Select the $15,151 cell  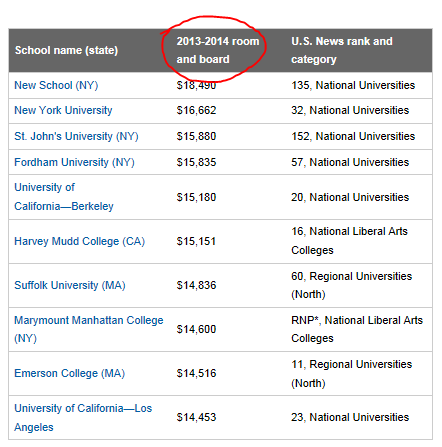(196, 241)
